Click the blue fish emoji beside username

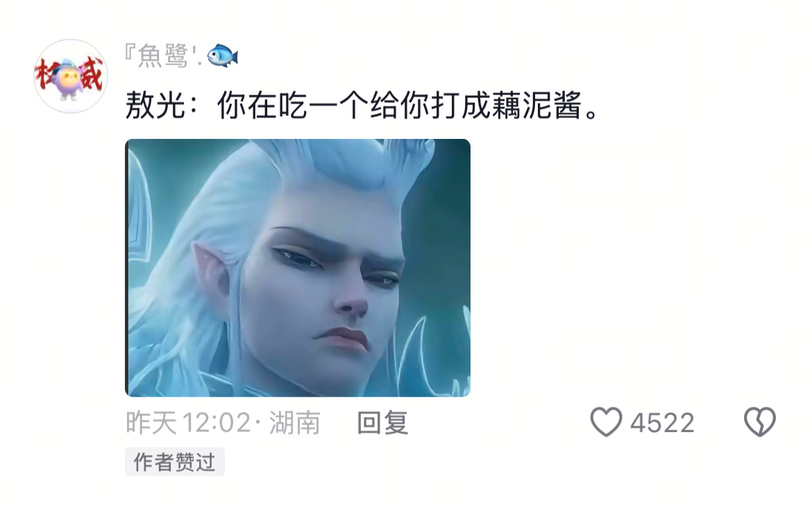click(223, 56)
